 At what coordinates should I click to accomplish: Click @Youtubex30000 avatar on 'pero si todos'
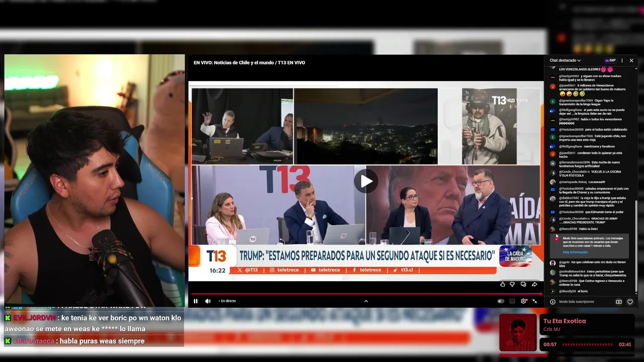click(x=552, y=129)
